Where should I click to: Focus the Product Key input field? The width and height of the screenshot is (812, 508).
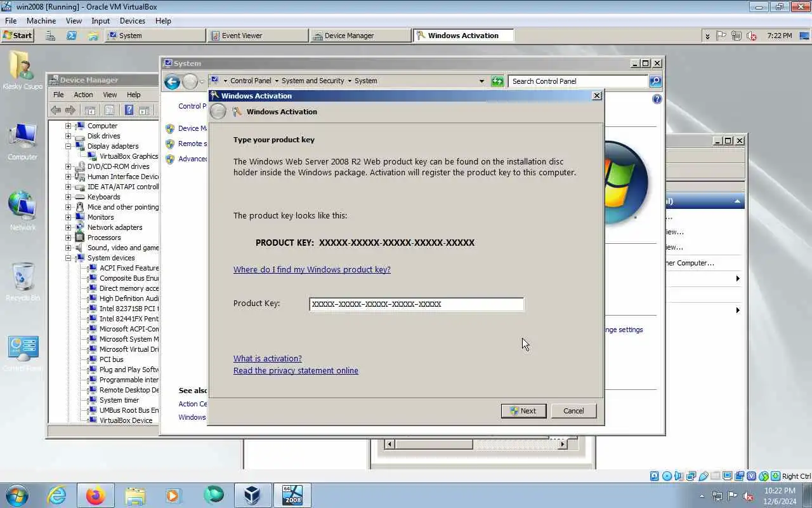417,304
